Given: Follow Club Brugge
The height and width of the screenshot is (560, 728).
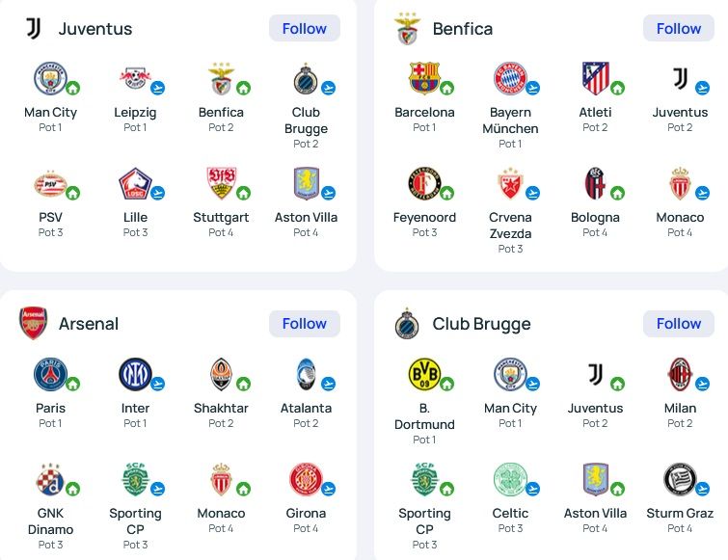Looking at the screenshot, I should pyautogui.click(x=678, y=324).
